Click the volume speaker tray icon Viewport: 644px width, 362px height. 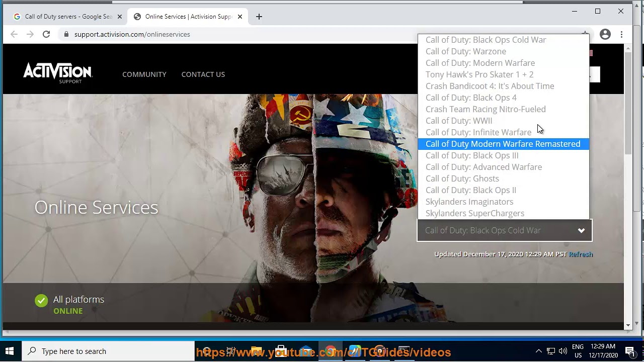pos(563,351)
